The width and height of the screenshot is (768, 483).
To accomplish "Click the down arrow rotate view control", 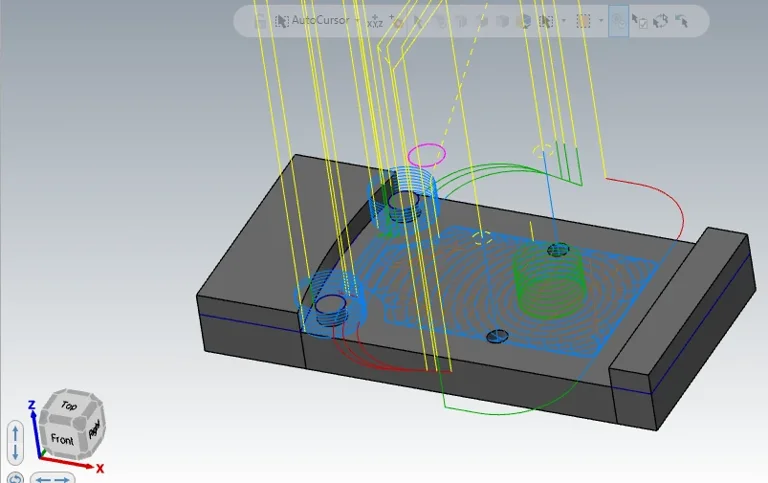I will click(x=15, y=453).
